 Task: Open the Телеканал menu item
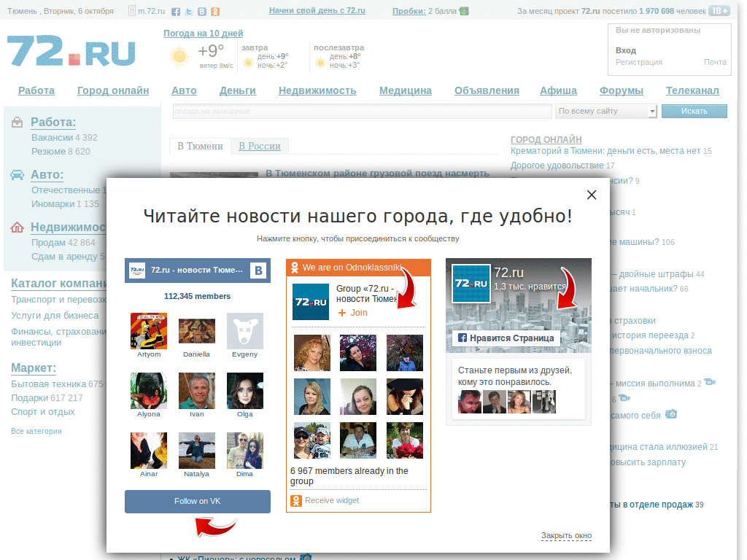(692, 90)
